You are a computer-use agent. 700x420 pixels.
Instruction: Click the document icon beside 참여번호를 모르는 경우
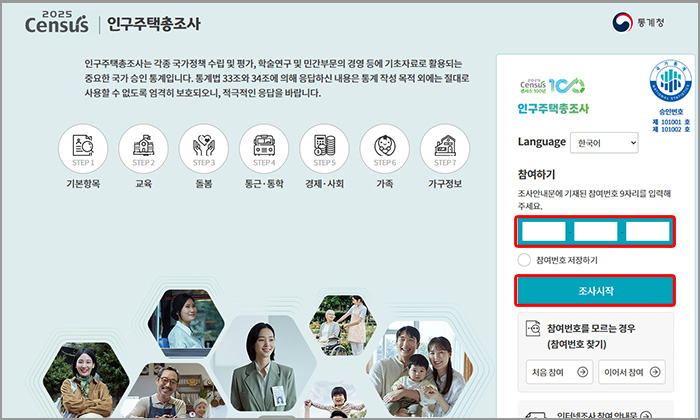coord(533,329)
